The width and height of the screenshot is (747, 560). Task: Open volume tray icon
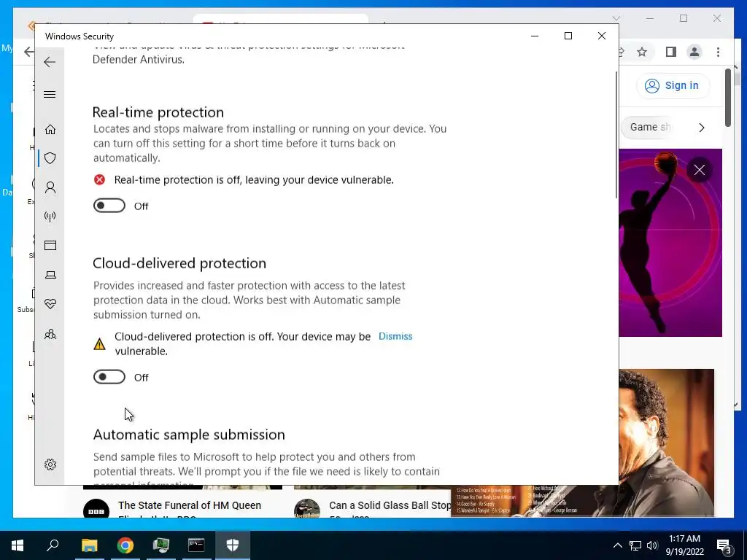[x=652, y=545]
